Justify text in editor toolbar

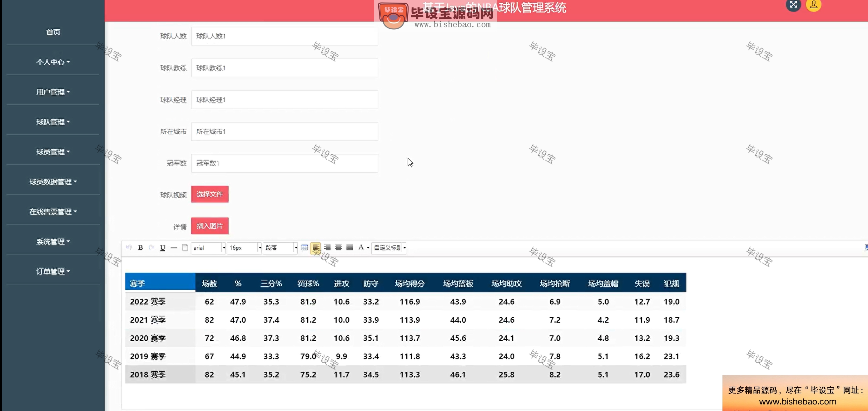pyautogui.click(x=350, y=248)
